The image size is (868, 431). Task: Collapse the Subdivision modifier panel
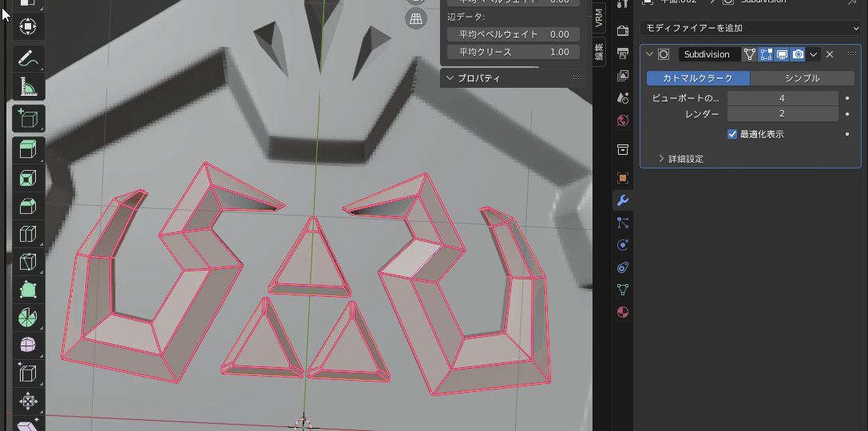(650, 54)
